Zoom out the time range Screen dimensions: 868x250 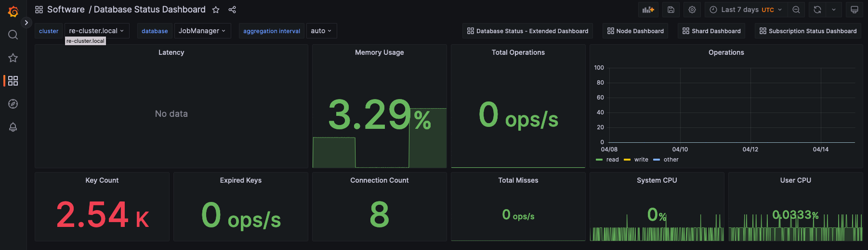coord(796,10)
